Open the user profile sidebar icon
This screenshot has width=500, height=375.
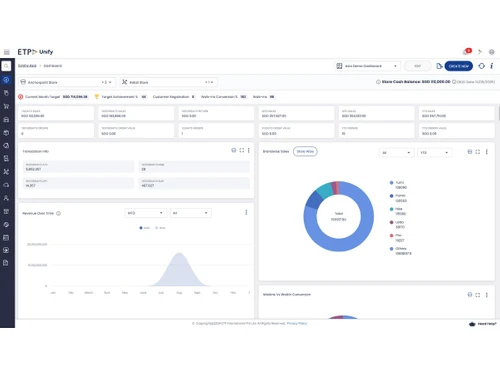pyautogui.click(x=6, y=198)
